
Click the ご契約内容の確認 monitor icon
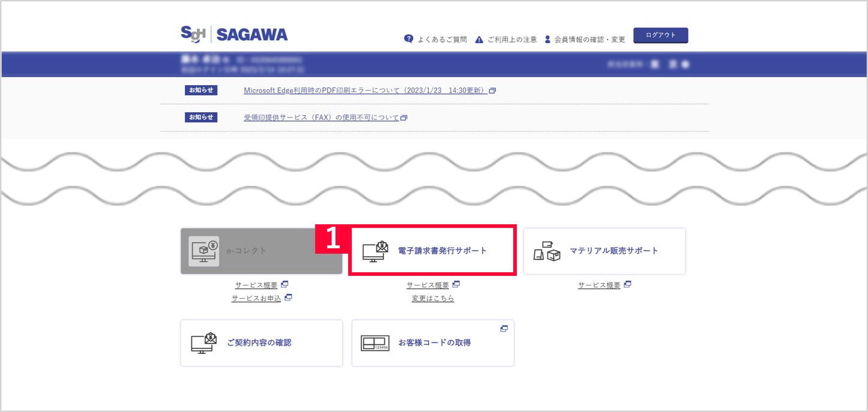coord(203,343)
